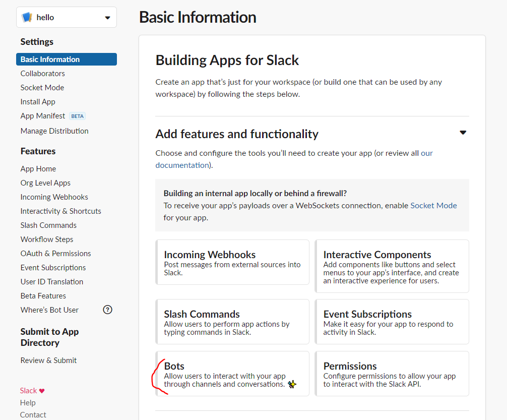Collapse Add features and functionality section
507x420 pixels.
[x=463, y=132]
